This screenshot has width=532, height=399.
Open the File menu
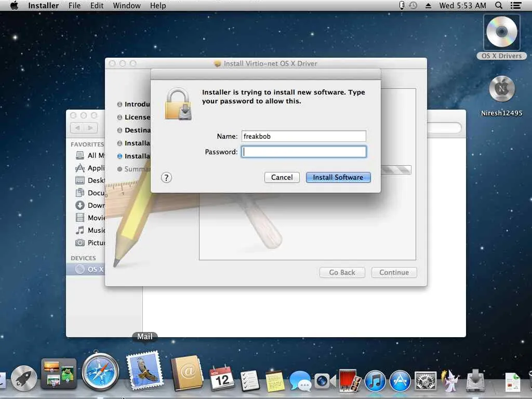tap(74, 5)
